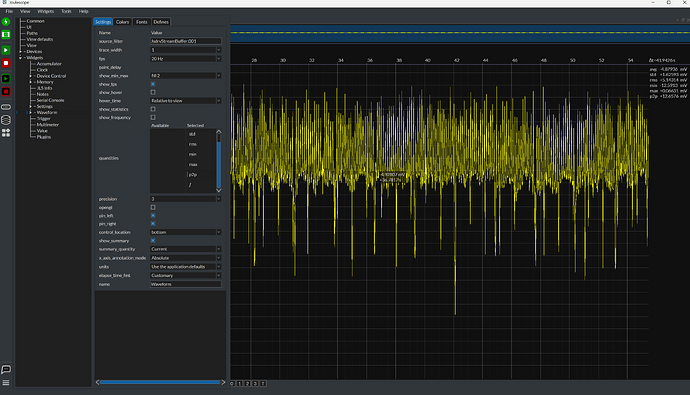690x395 pixels.
Task: Toggle the show_fps checkbox
Action: (153, 84)
